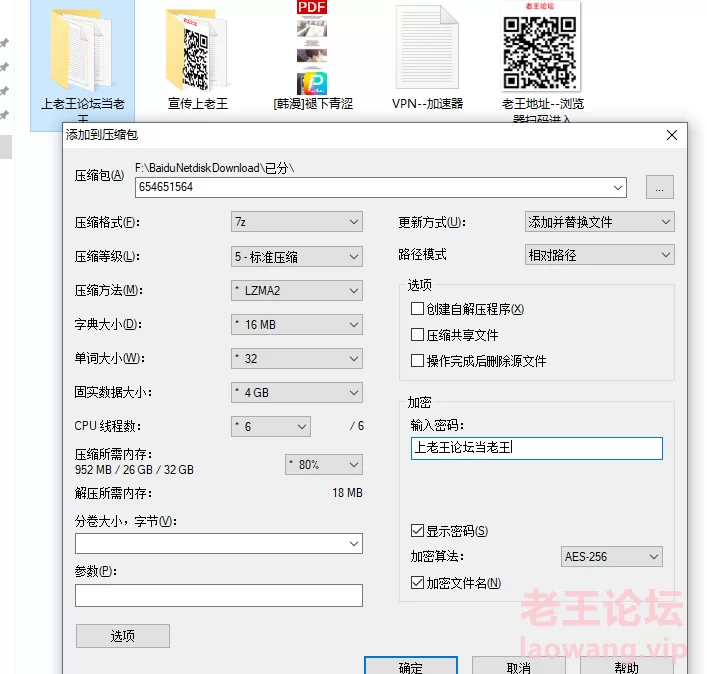Click the 参数 parameters input field
Viewport: 707px width, 674px height.
(218, 596)
